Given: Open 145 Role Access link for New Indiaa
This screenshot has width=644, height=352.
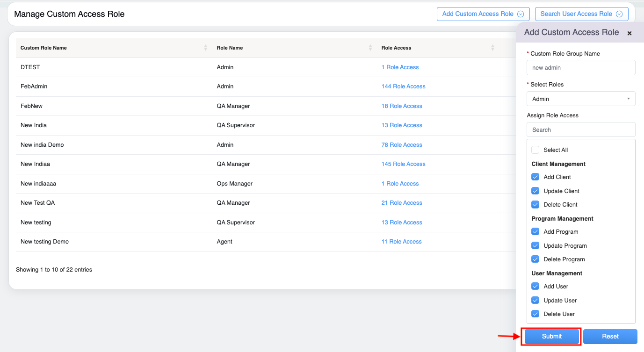Looking at the screenshot, I should pos(403,164).
